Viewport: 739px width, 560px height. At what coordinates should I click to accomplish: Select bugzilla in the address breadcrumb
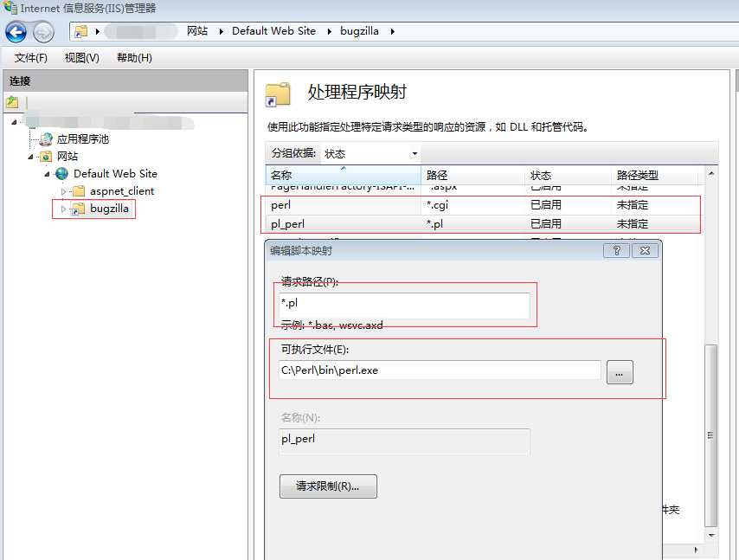(360, 31)
